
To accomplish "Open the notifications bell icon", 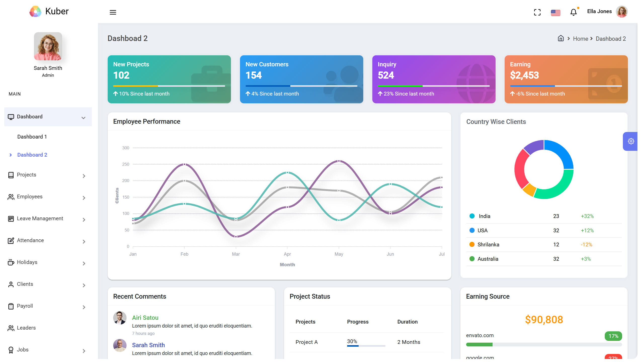I will coord(573,12).
